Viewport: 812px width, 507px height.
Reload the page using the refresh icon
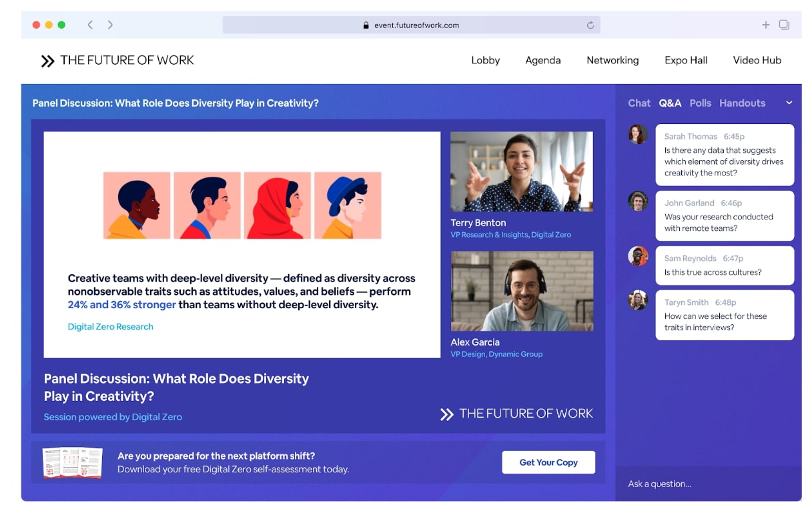click(x=590, y=25)
